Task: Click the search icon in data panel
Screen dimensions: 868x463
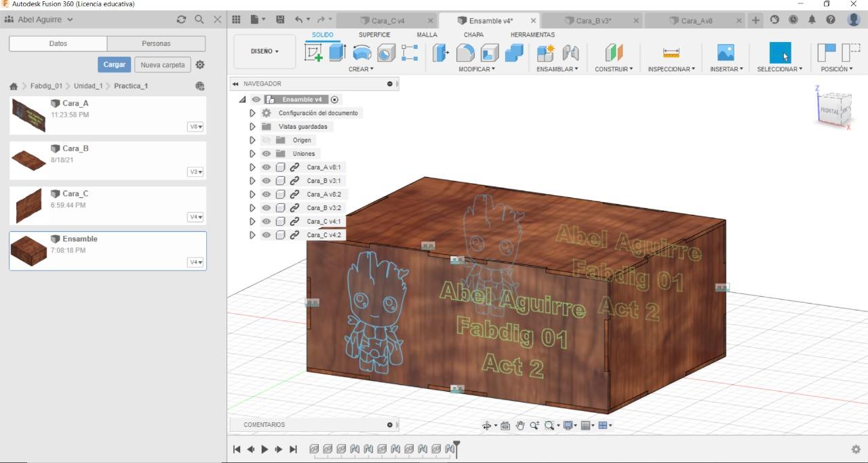Action: (199, 20)
